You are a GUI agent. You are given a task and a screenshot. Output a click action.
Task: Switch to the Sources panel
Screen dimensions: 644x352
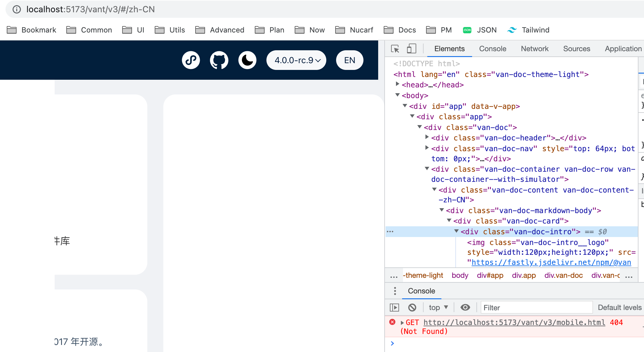[x=576, y=48]
